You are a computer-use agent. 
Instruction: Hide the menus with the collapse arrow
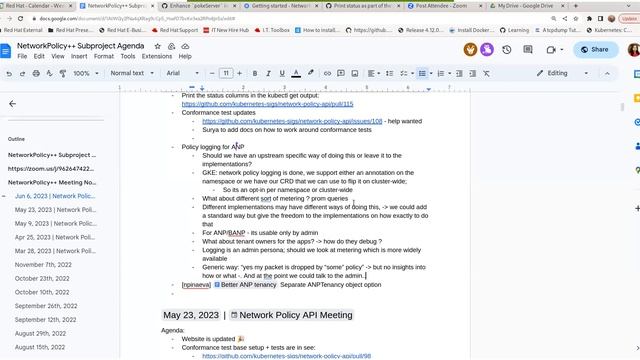(x=607, y=73)
